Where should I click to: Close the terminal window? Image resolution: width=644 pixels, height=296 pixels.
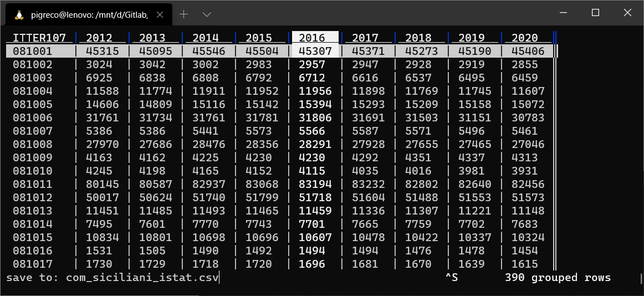click(x=627, y=13)
